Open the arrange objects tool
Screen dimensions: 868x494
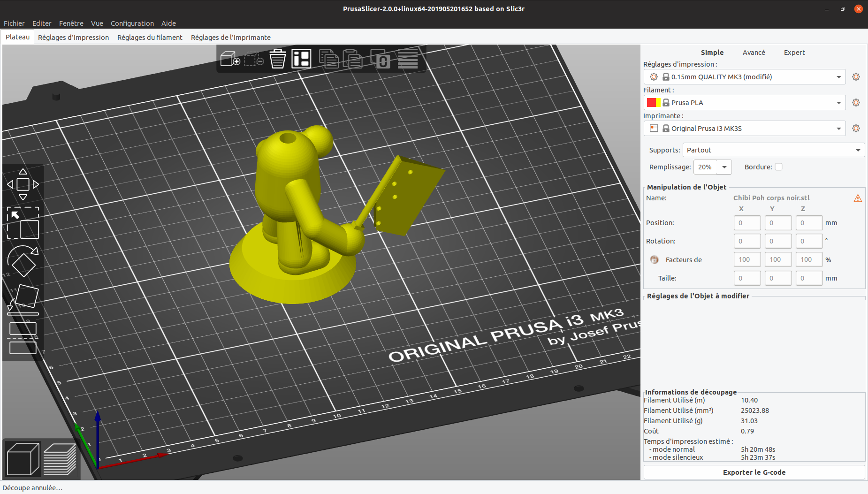(302, 59)
